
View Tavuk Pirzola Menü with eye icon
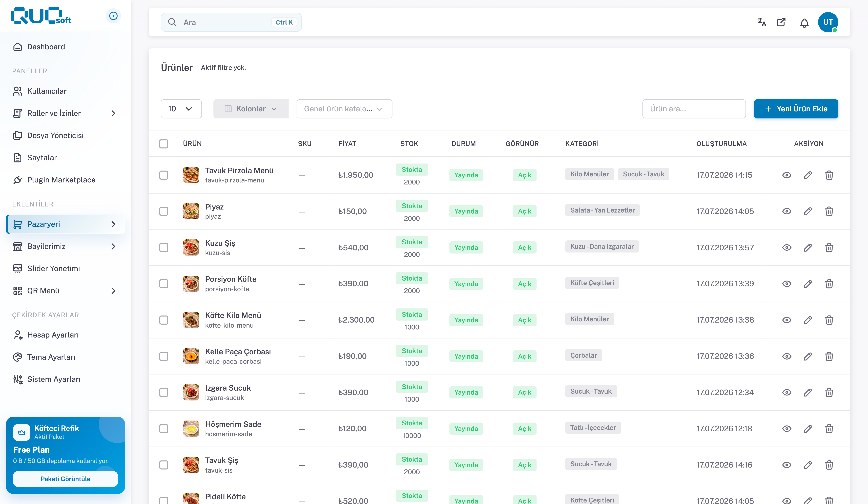[x=786, y=175]
